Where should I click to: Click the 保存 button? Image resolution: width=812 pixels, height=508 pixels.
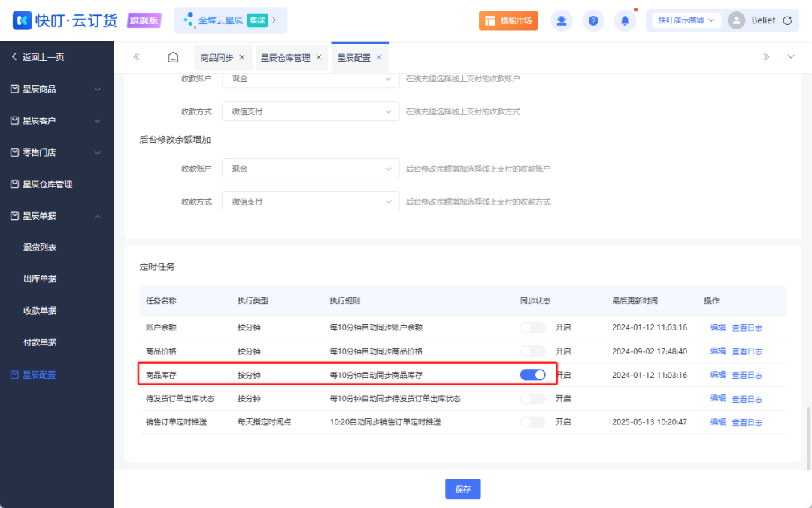[x=462, y=489]
